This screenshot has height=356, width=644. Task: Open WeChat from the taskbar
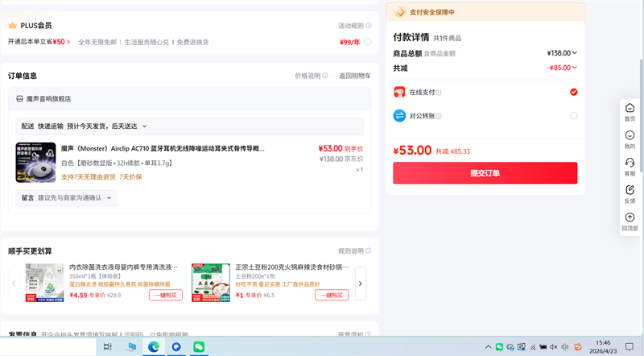199,347
